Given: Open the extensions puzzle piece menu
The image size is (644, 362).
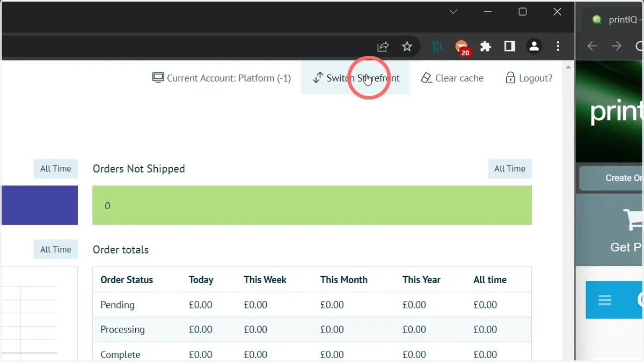Looking at the screenshot, I should (x=486, y=47).
